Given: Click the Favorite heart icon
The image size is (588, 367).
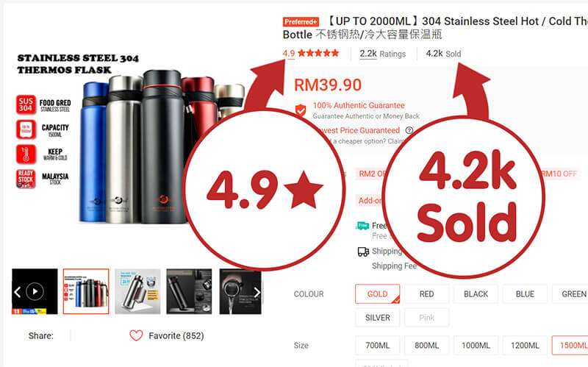Looking at the screenshot, I should (x=136, y=335).
